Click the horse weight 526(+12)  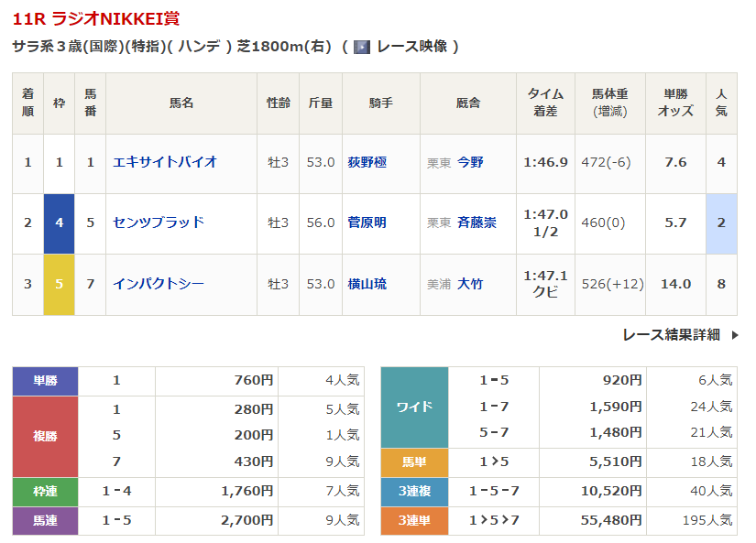coord(612,284)
